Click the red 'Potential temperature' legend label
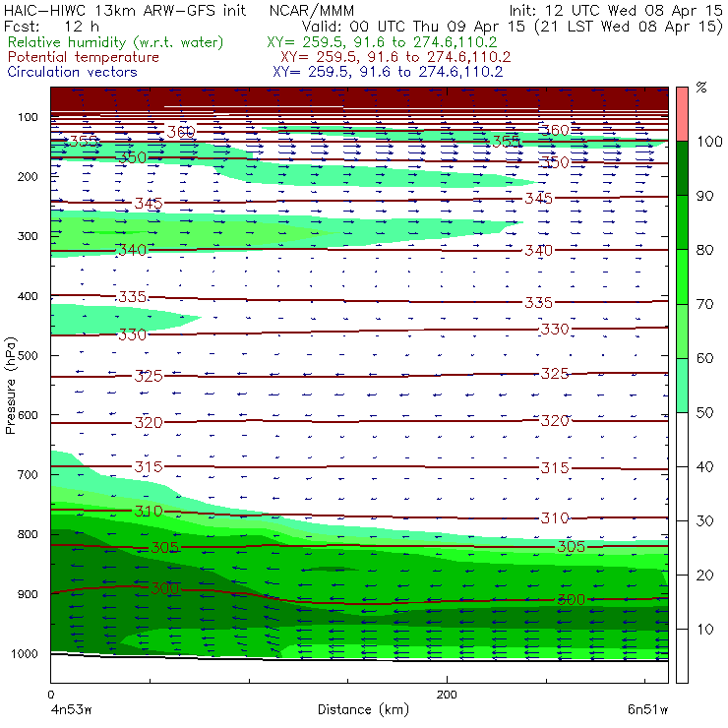Image resolution: width=728 pixels, height=728 pixels. (84, 57)
